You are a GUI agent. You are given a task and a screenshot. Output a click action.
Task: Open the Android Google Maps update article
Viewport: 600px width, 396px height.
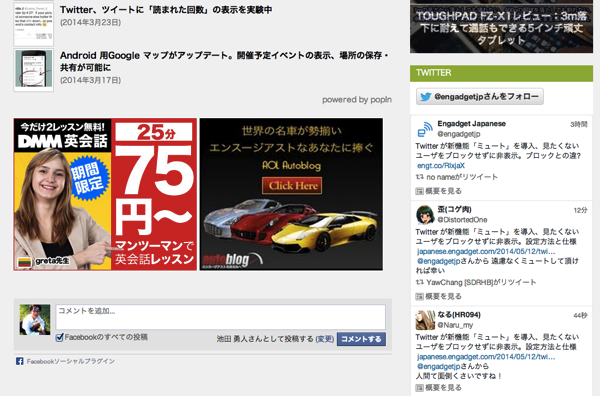click(225, 61)
